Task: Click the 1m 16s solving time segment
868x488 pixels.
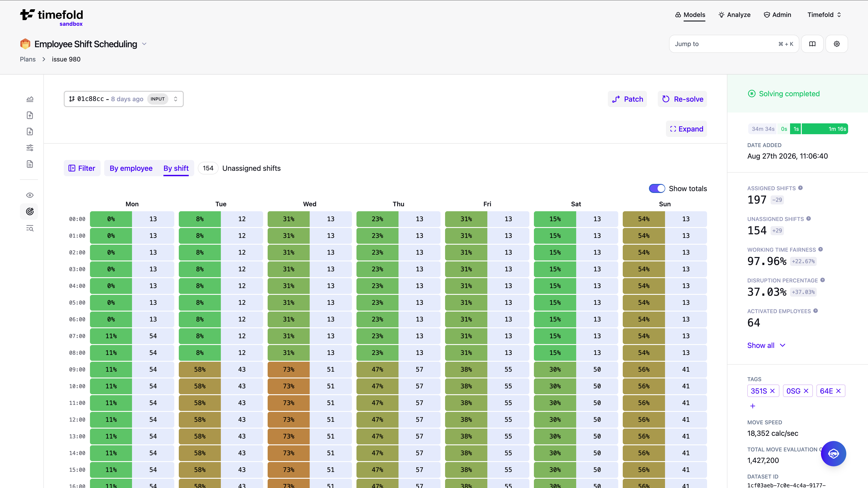Action: (825, 129)
